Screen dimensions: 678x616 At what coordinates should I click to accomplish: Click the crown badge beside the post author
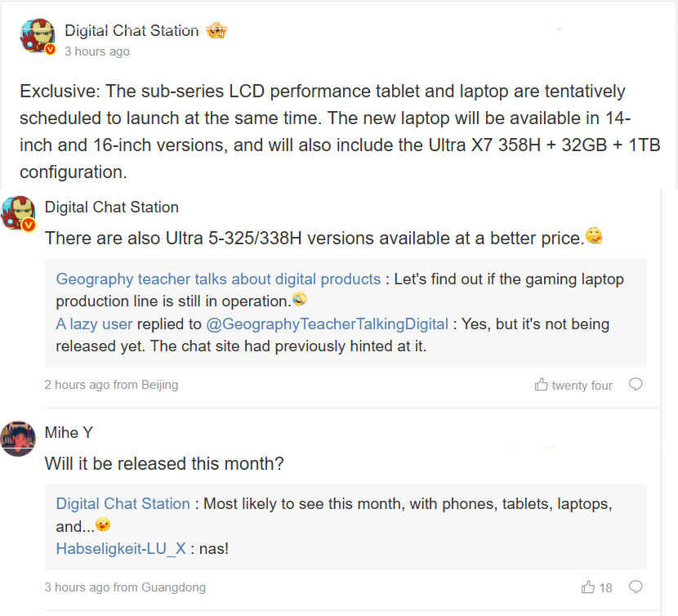pos(216,31)
